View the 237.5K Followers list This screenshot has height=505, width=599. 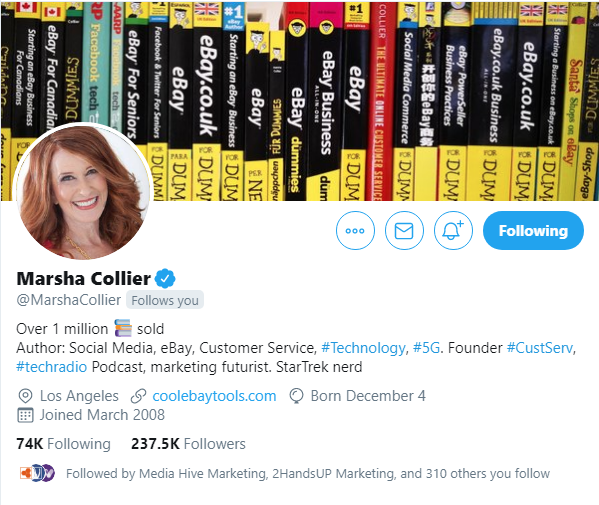188,444
